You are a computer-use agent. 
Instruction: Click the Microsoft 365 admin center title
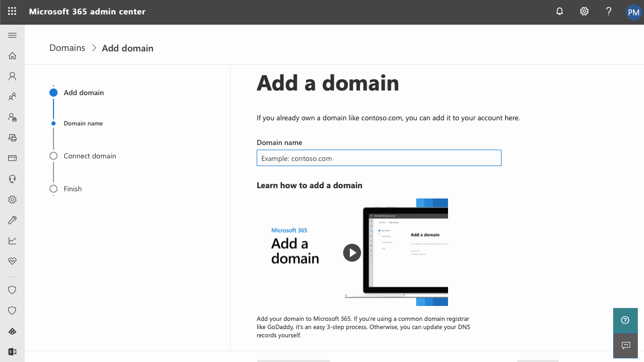(x=87, y=11)
